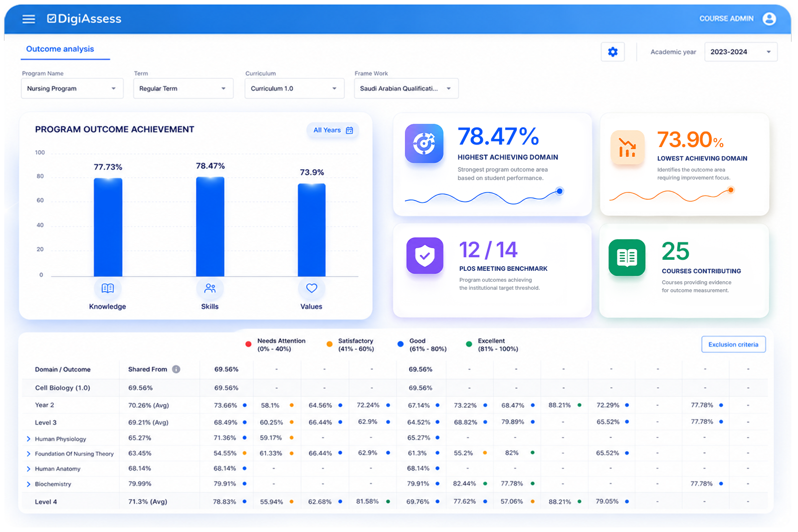The width and height of the screenshot is (798, 532).
Task: Click the Cell Biology (1.0) row label
Action: pyautogui.click(x=63, y=388)
